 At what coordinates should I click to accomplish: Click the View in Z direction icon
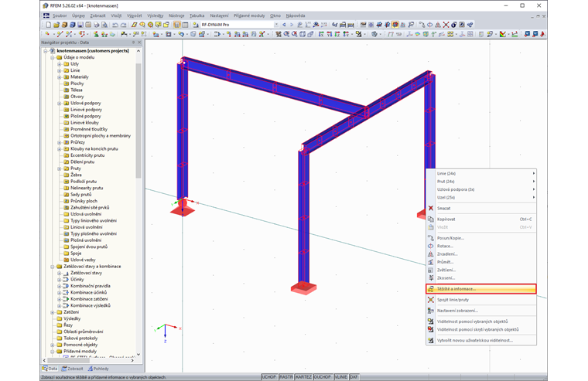[x=337, y=34]
